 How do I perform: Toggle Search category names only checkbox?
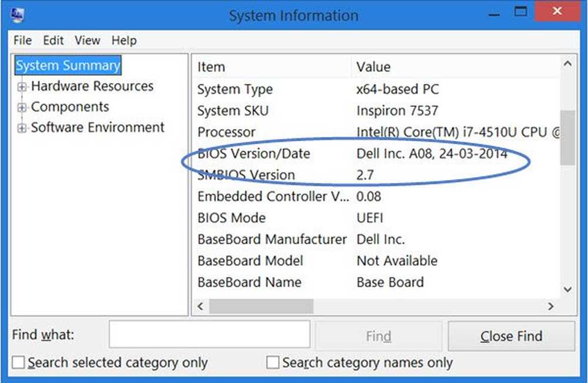tap(273, 363)
